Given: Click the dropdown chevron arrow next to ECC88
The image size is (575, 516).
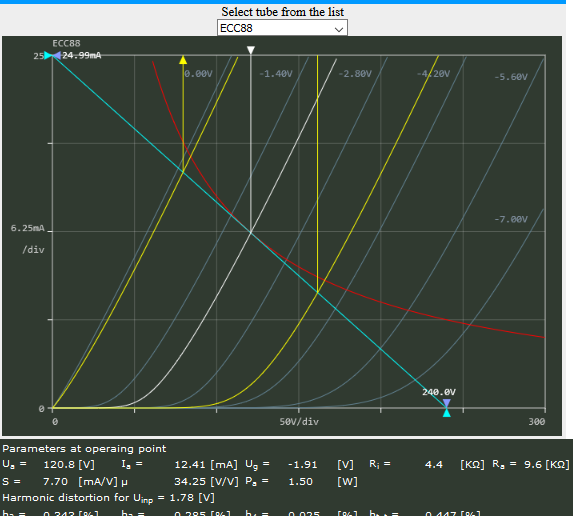Looking at the screenshot, I should [339, 29].
